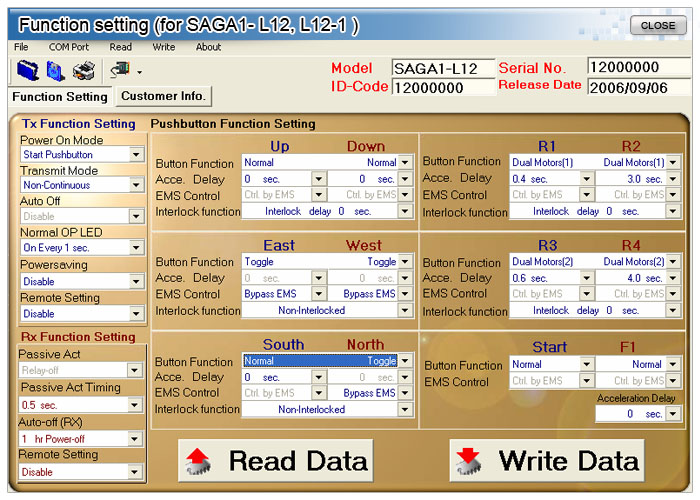Open the COM Port menu
The image size is (700, 500).
tap(68, 47)
